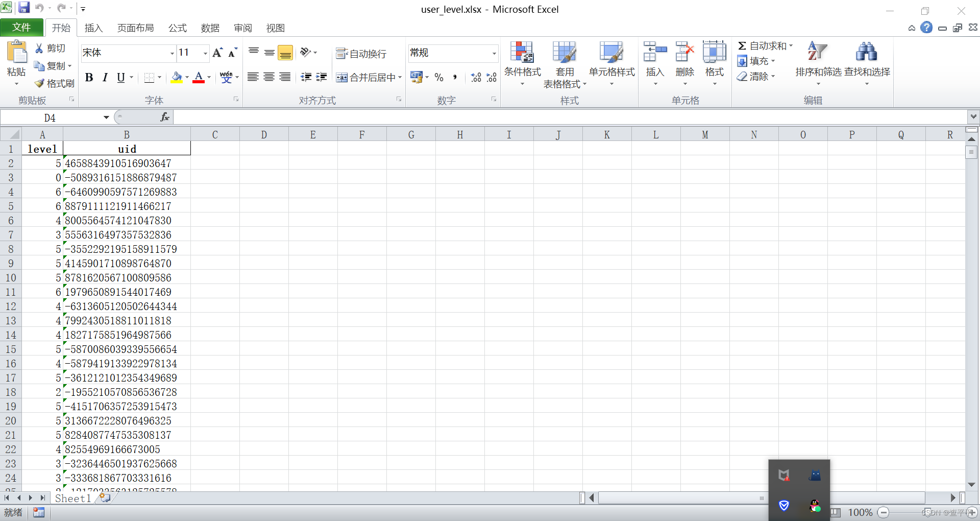Toggle the highlighted bottom align button

285,52
